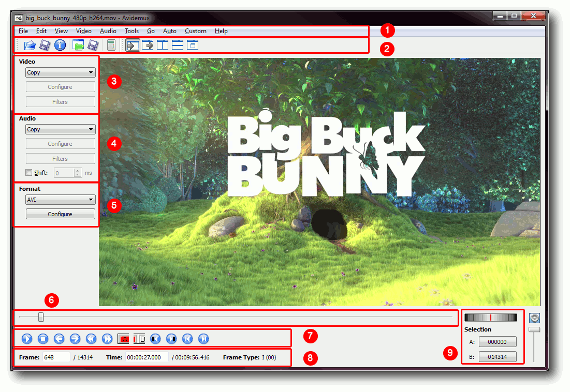
Task: Open the calculator icon in the toolbar
Action: (x=111, y=46)
